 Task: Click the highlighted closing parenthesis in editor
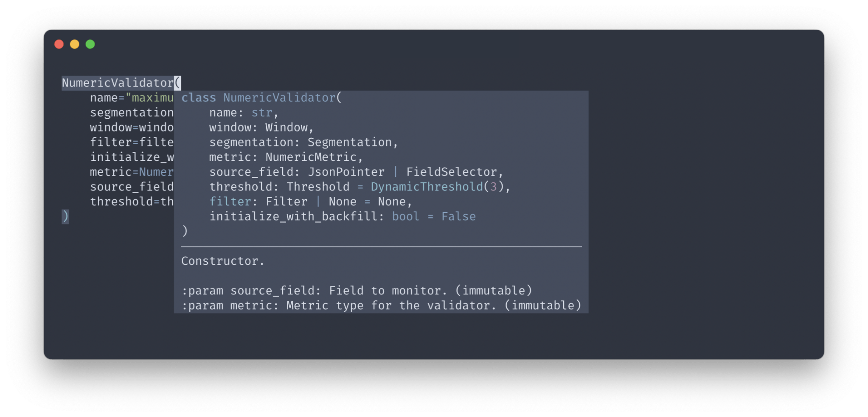coord(65,216)
